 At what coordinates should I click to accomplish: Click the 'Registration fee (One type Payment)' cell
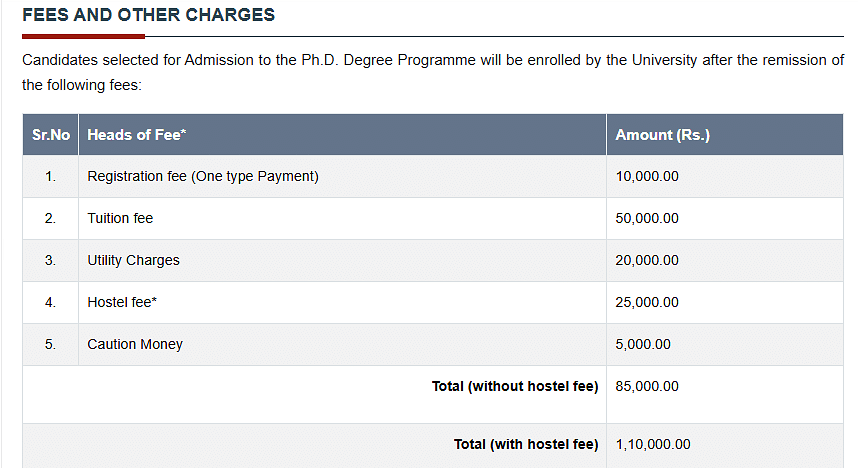point(203,176)
